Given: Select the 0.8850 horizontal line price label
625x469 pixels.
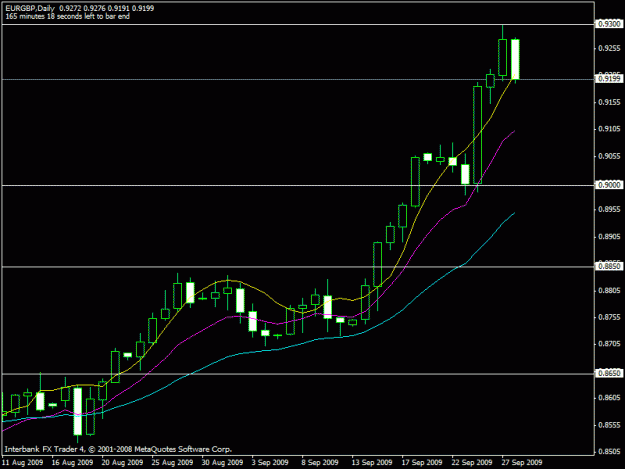Looking at the screenshot, I should [609, 266].
